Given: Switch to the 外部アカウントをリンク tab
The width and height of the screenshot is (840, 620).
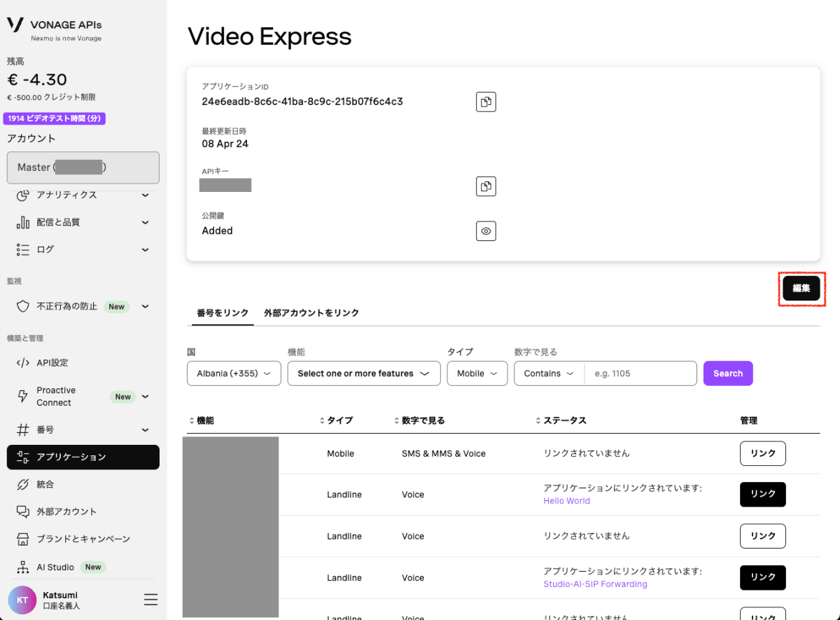Looking at the screenshot, I should coord(311,312).
